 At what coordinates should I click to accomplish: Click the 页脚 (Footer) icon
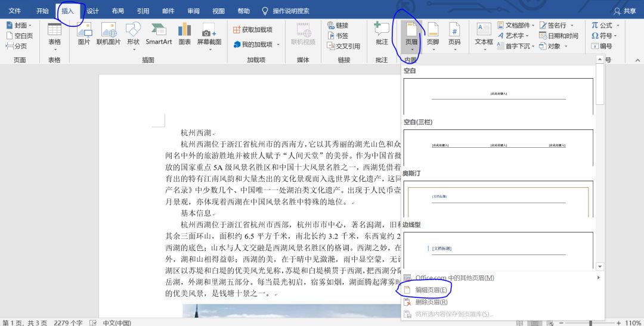pos(433,33)
